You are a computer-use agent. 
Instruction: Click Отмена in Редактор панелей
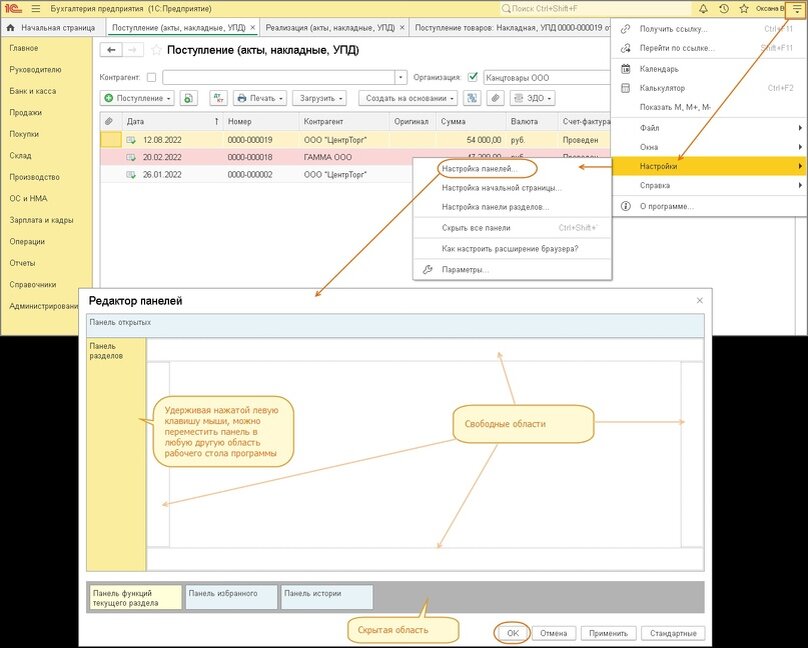(x=553, y=633)
